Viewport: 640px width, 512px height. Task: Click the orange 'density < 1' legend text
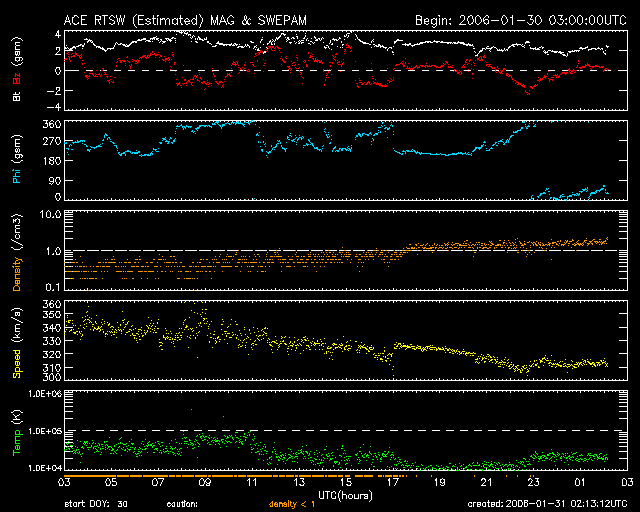pyautogui.click(x=292, y=504)
